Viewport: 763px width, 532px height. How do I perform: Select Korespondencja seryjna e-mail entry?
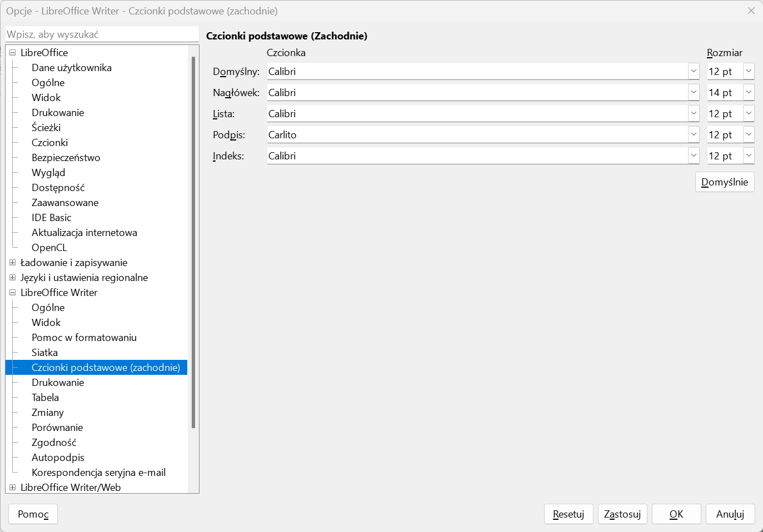[x=98, y=473]
